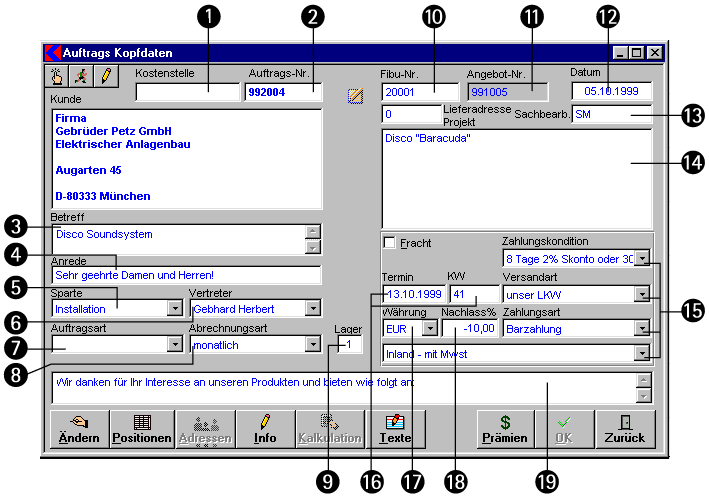Click the Prämien dollar button
Image resolution: width=709 pixels, height=497 pixels.
(505, 428)
